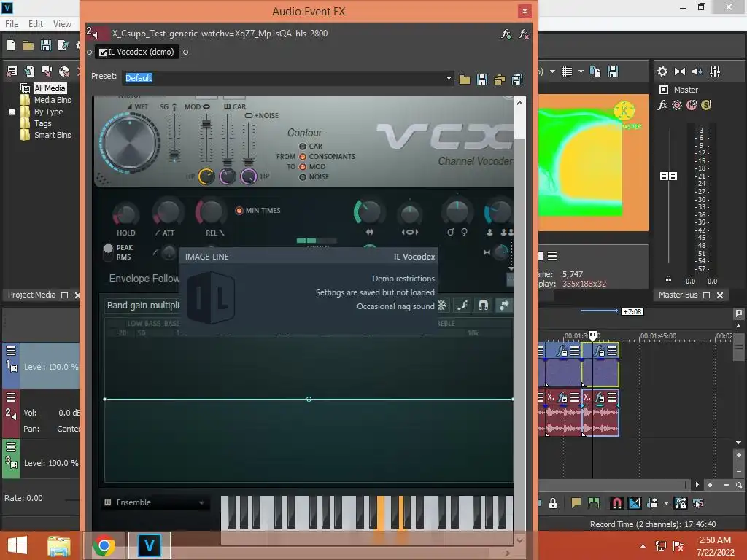Click the automation settings icon on Master

point(677,105)
